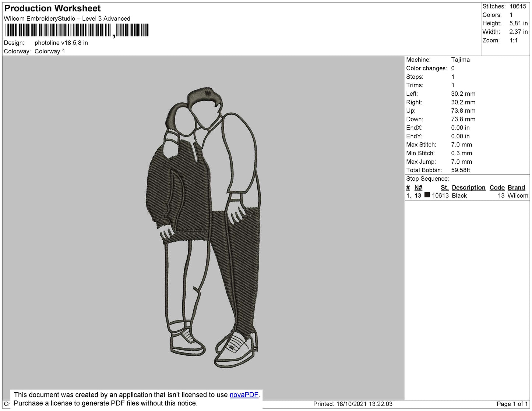This screenshot has width=532, height=411.
Task: Click the Up value 73.8 mm
Action: (x=463, y=110)
